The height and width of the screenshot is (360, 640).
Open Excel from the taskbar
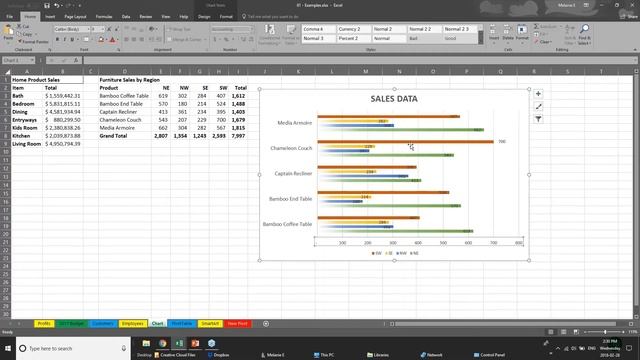179,343
